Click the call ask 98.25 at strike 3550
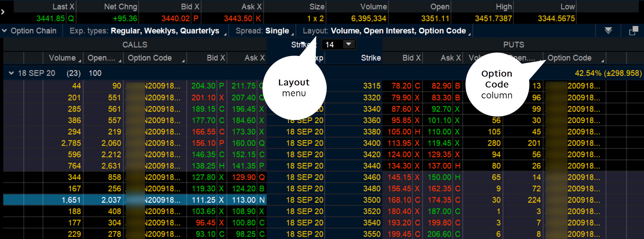 pyautogui.click(x=246, y=234)
